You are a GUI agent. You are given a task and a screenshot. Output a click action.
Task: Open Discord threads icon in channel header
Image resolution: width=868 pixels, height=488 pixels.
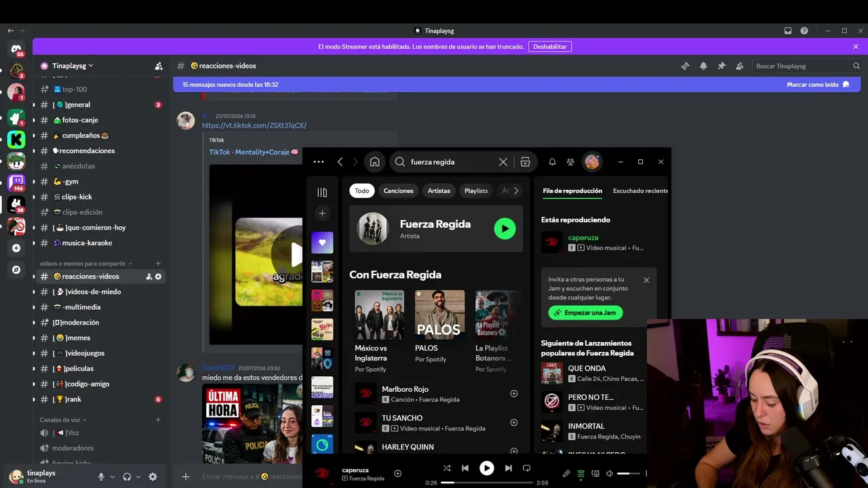(686, 66)
